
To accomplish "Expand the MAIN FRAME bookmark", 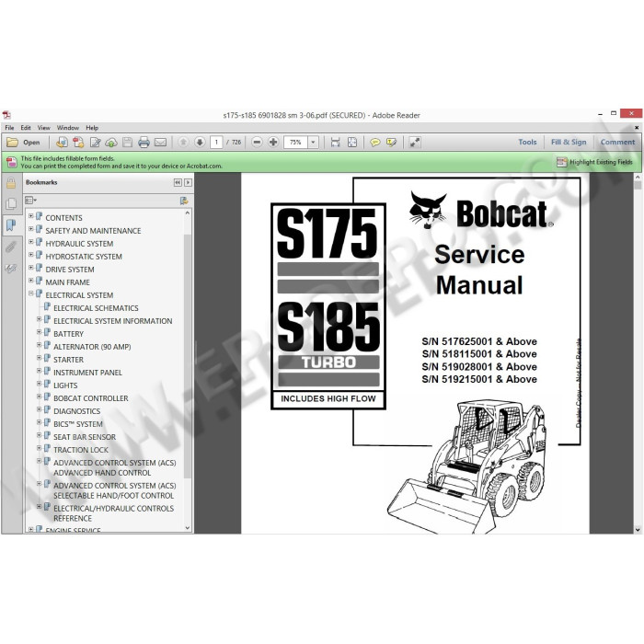I will coord(30,281).
